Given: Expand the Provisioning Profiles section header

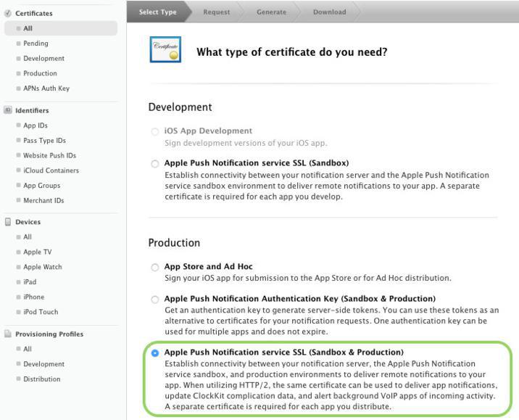Looking at the screenshot, I should click(49, 334).
